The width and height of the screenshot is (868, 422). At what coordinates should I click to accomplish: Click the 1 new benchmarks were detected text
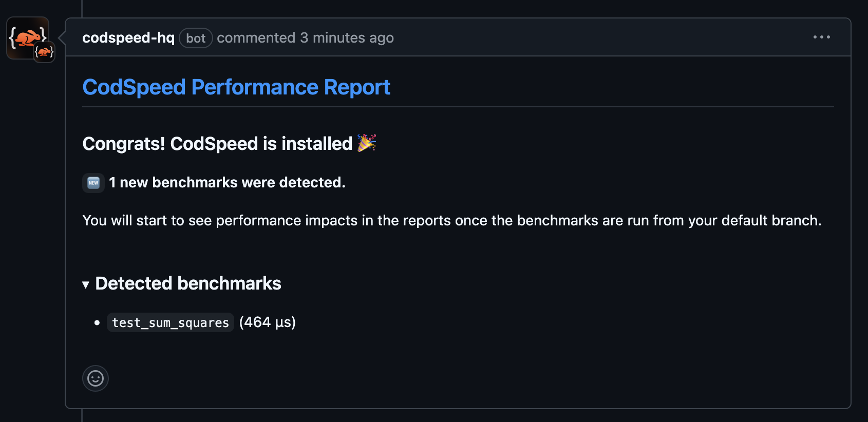(x=227, y=183)
